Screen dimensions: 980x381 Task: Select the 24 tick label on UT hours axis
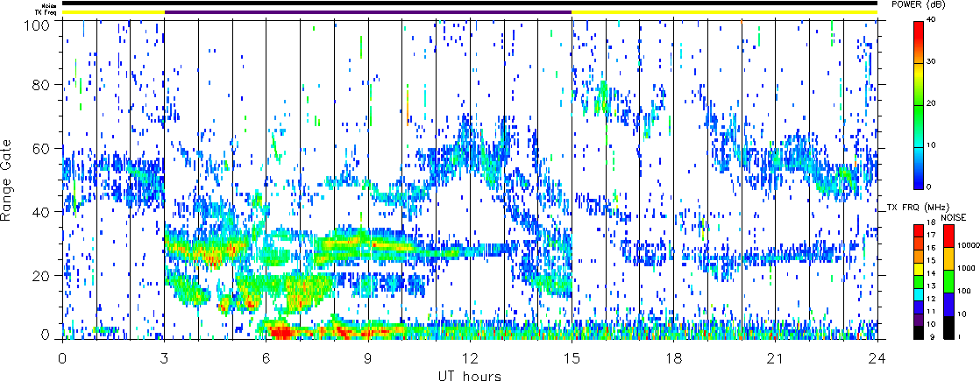[x=877, y=358]
